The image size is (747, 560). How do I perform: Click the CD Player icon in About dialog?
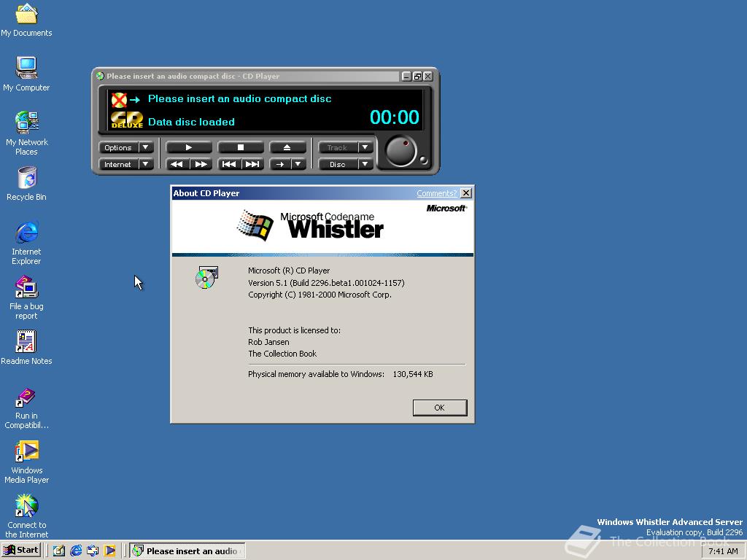click(x=206, y=277)
